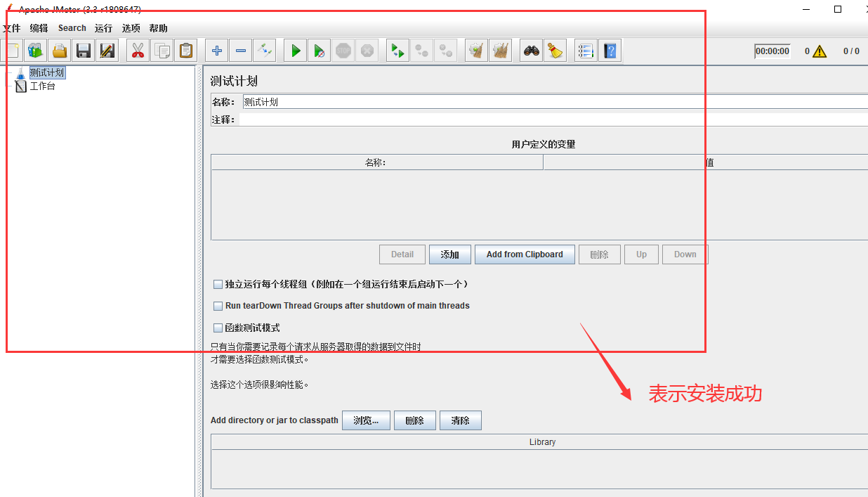Expand all nodes with plus icon
Screen dimensions: 868x497
pos(217,51)
